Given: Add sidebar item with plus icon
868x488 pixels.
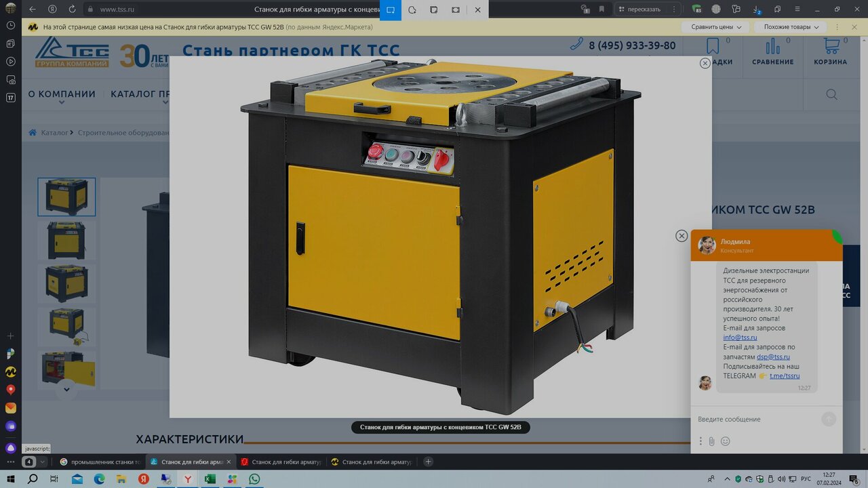Looking at the screenshot, I should click(x=10, y=335).
